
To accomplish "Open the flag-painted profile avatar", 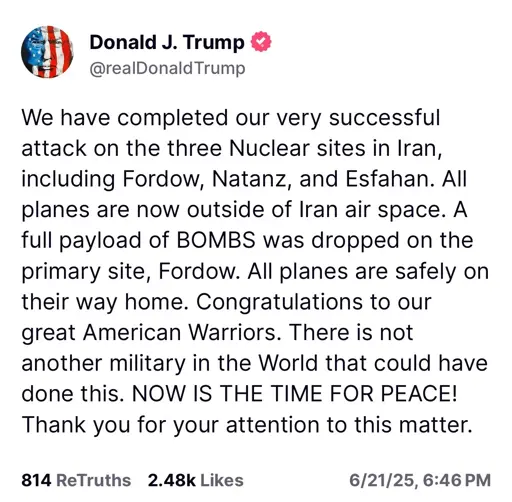I will [x=47, y=52].
